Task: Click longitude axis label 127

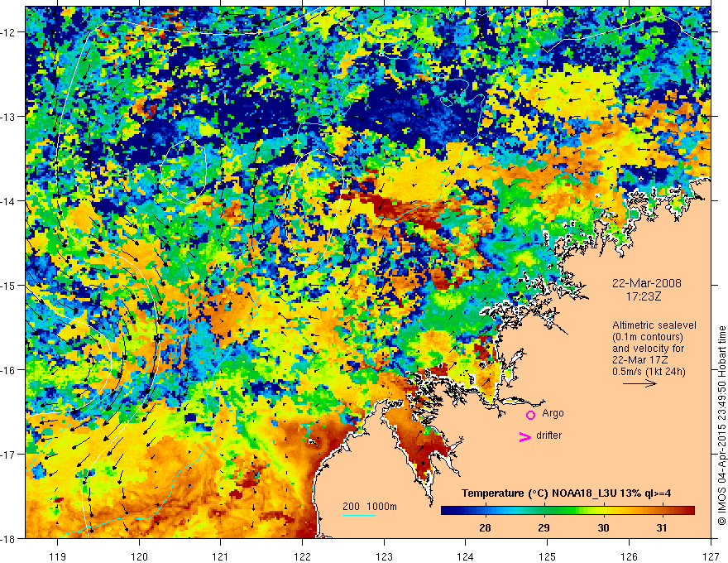Action: click(711, 557)
